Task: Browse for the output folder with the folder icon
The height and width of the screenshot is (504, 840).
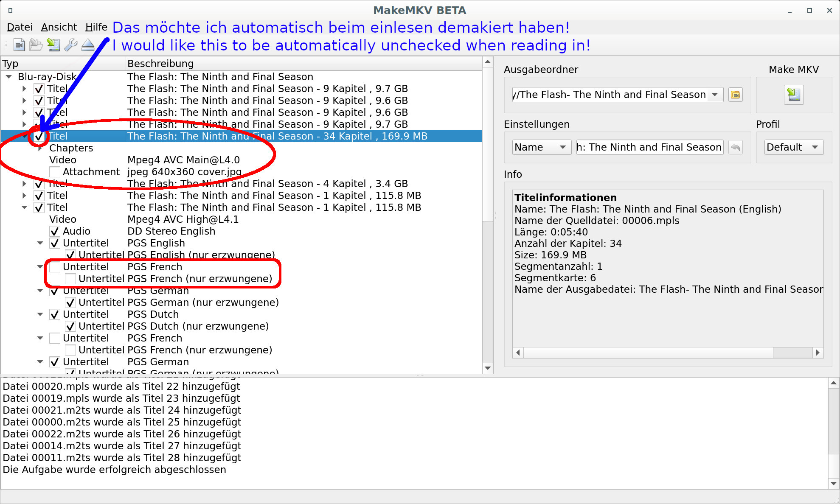Action: point(735,95)
